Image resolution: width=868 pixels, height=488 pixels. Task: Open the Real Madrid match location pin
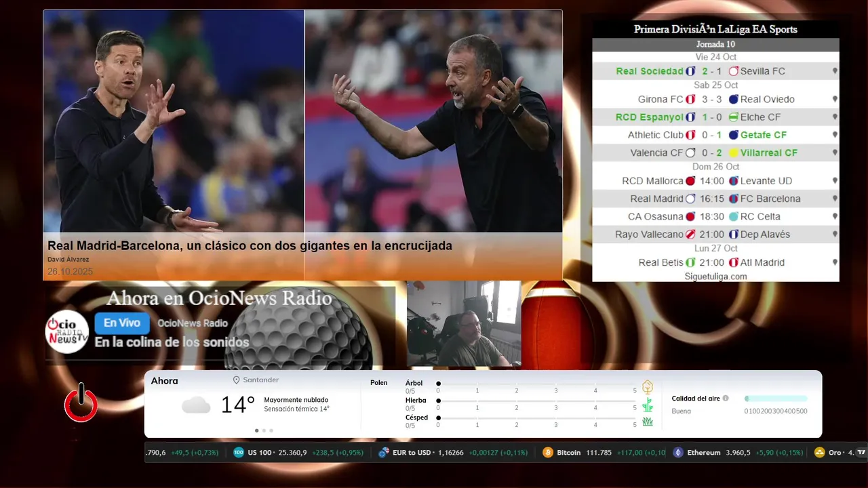(835, 199)
